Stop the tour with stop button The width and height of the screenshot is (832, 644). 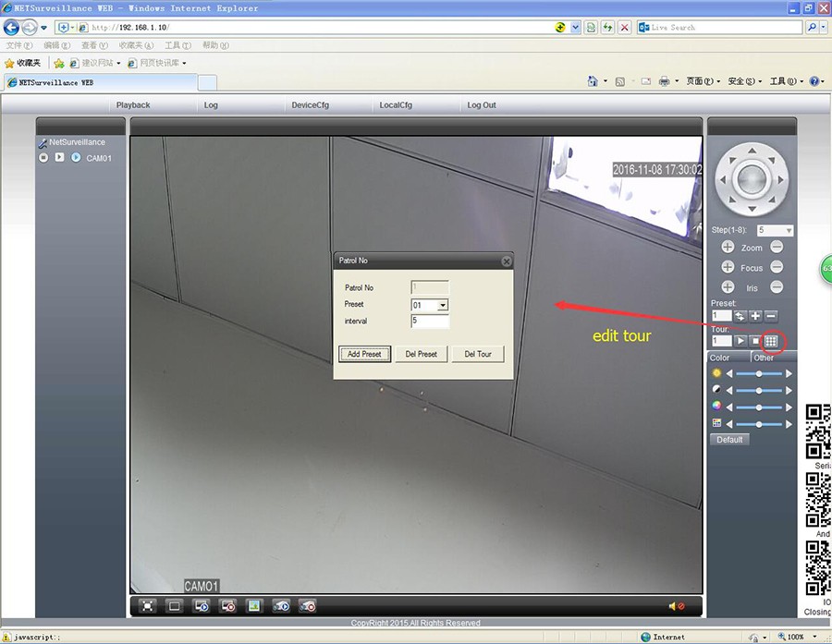coord(755,342)
